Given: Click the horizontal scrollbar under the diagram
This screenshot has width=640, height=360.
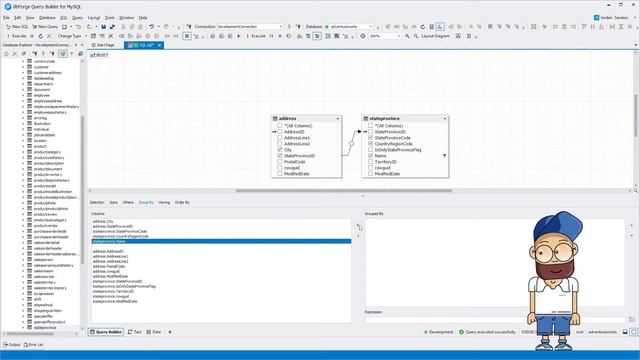Looking at the screenshot, I should [x=344, y=191].
